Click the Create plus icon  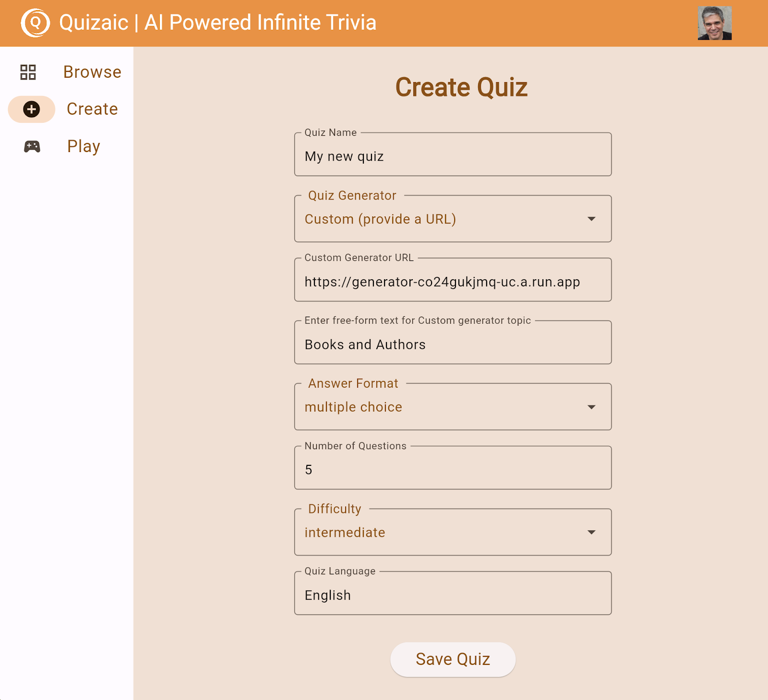click(32, 109)
